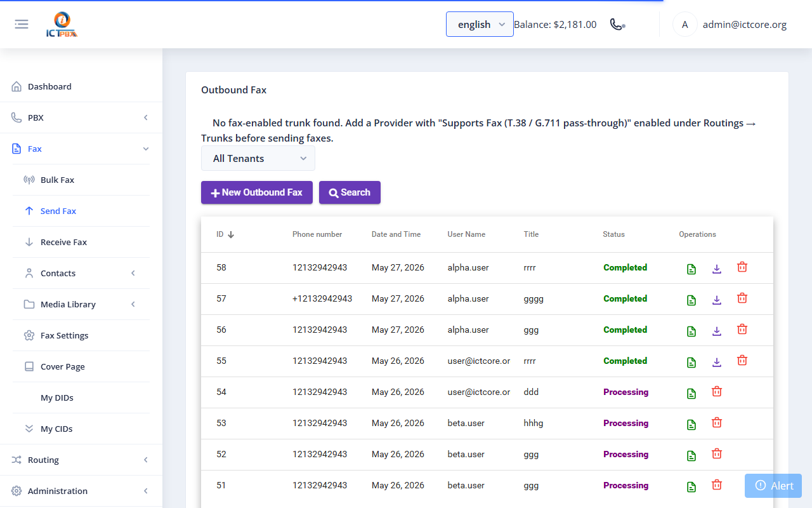
Task: Delete fax ID 58
Action: [742, 267]
